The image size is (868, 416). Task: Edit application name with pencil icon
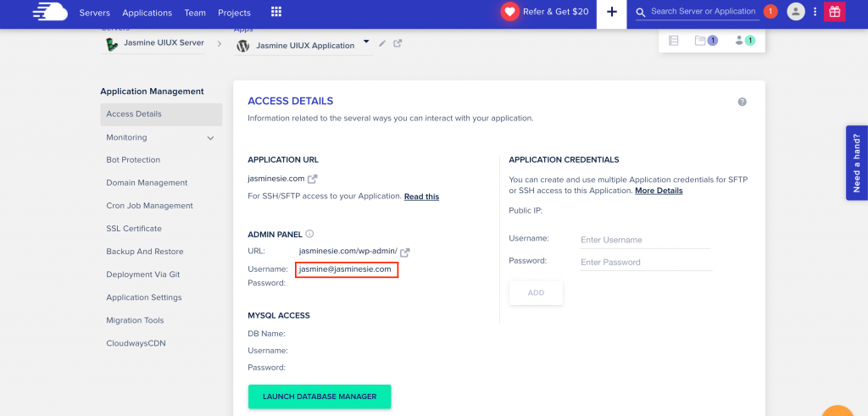382,43
